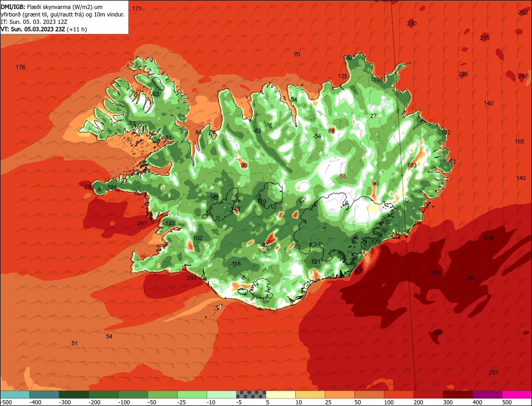Select the map value 215
This screenshot has height=406, width=532.
pos(485,38)
